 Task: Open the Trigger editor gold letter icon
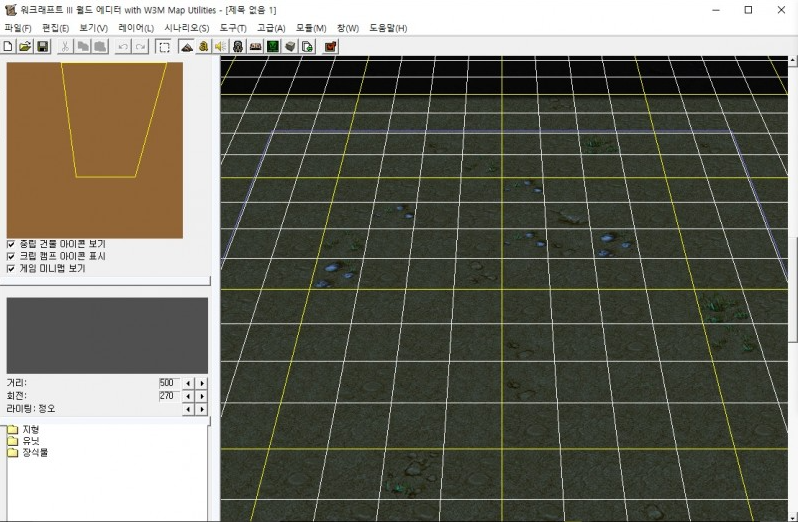(204, 47)
